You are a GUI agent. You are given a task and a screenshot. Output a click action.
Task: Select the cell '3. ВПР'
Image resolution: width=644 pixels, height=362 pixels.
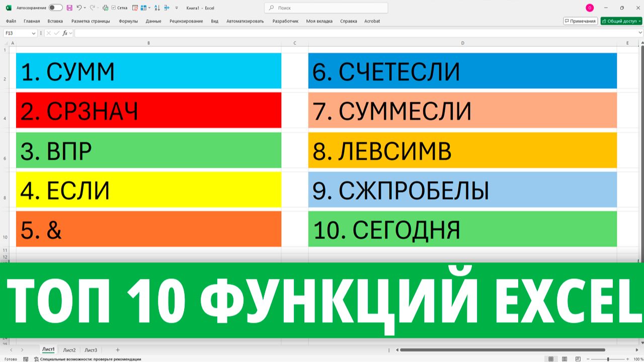click(x=148, y=150)
